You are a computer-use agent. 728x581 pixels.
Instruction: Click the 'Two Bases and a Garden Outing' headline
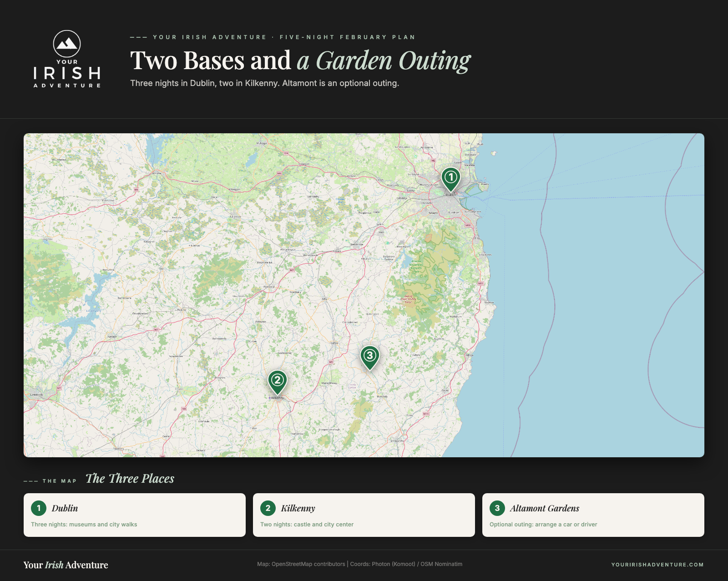[x=300, y=61]
